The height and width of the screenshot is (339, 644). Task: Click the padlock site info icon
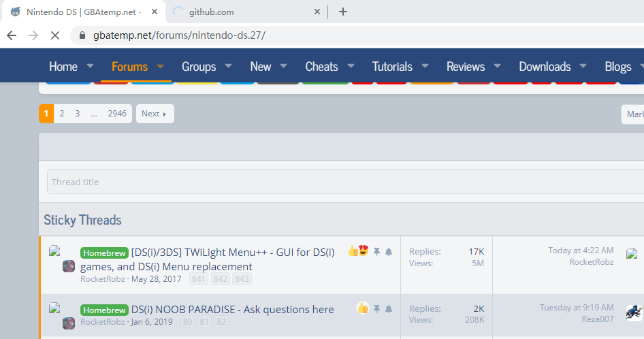pos(82,35)
